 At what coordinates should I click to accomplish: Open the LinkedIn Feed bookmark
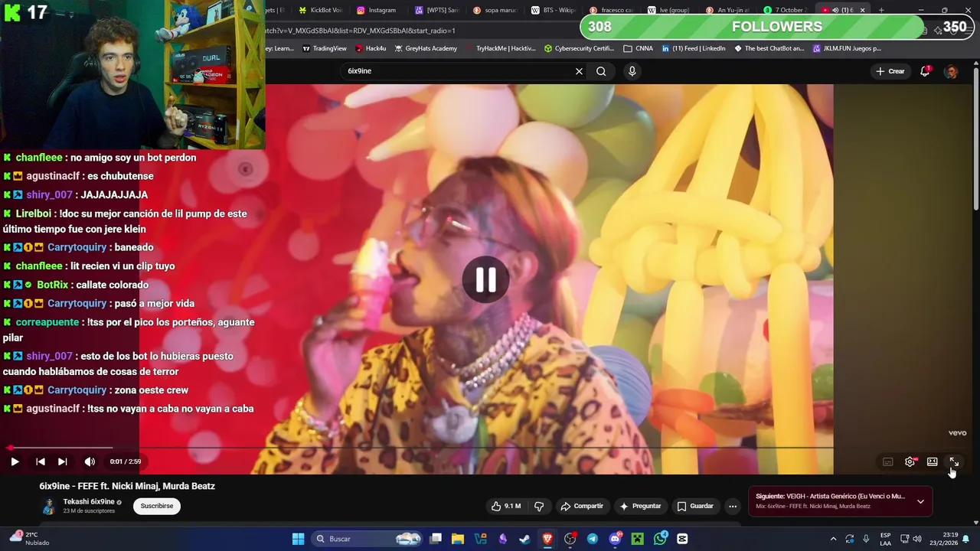[693, 48]
